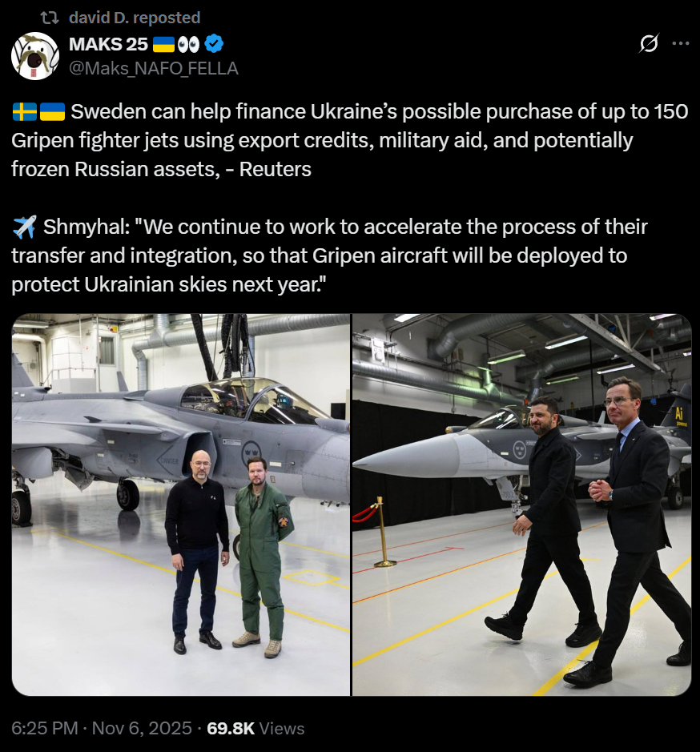Click the blue verified badge

pyautogui.click(x=214, y=44)
